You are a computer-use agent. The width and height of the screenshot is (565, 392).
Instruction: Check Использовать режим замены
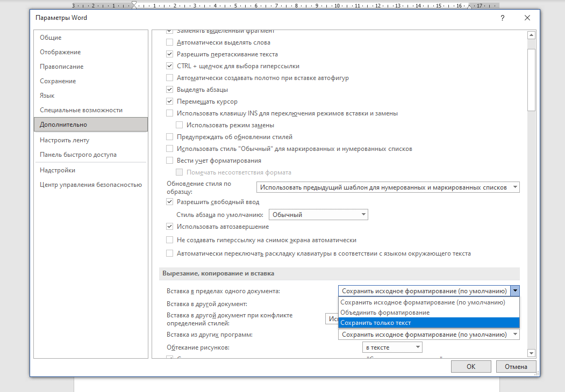pos(179,125)
